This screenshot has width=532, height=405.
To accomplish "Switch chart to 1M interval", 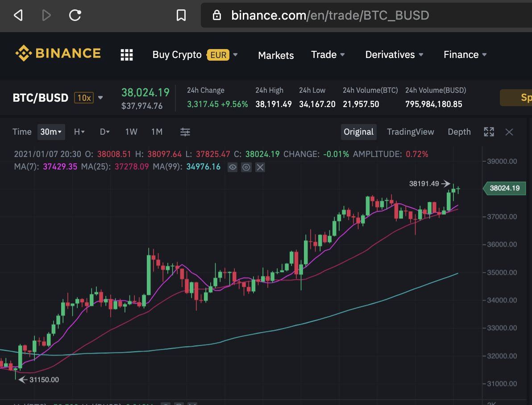I will [157, 132].
